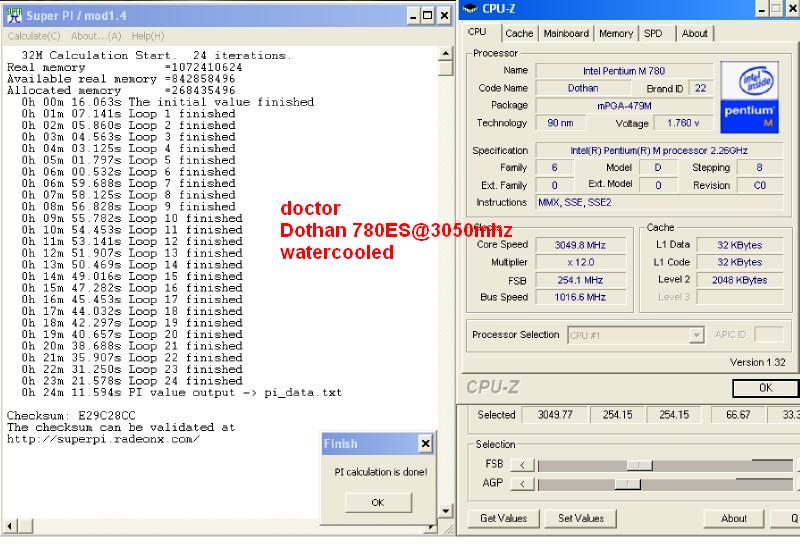Click the AGP slider thumb
The height and width of the screenshot is (559, 800).
[628, 484]
